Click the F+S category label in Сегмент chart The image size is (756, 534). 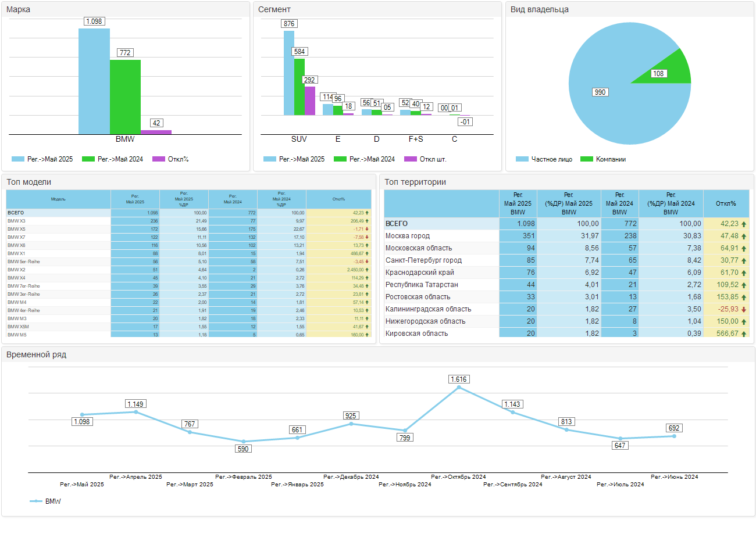click(x=416, y=139)
